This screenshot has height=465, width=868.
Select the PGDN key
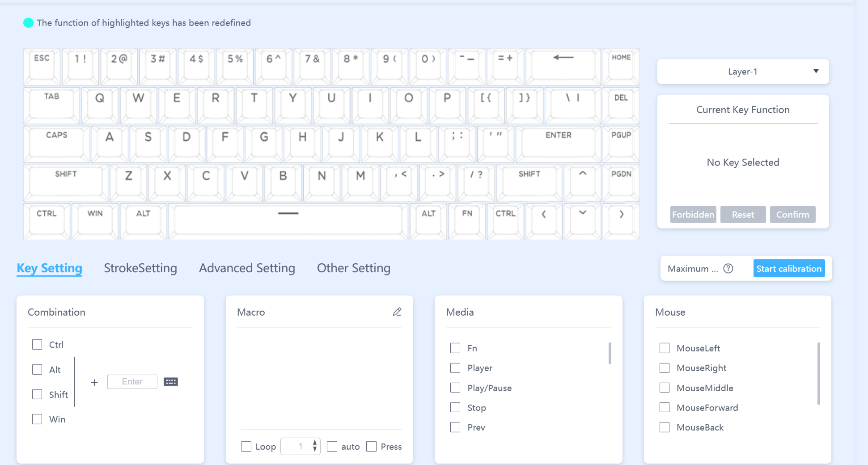pos(621,183)
